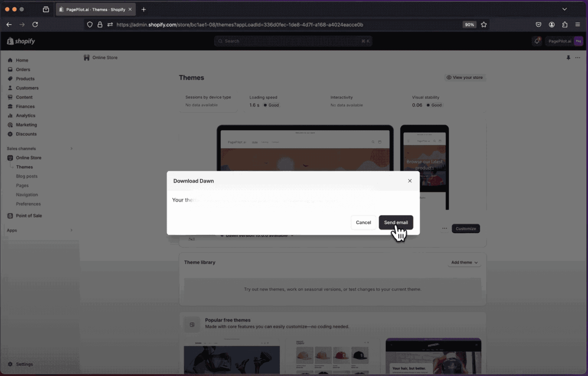Expand the Add theme dropdown
This screenshot has height=376, width=588.
464,262
